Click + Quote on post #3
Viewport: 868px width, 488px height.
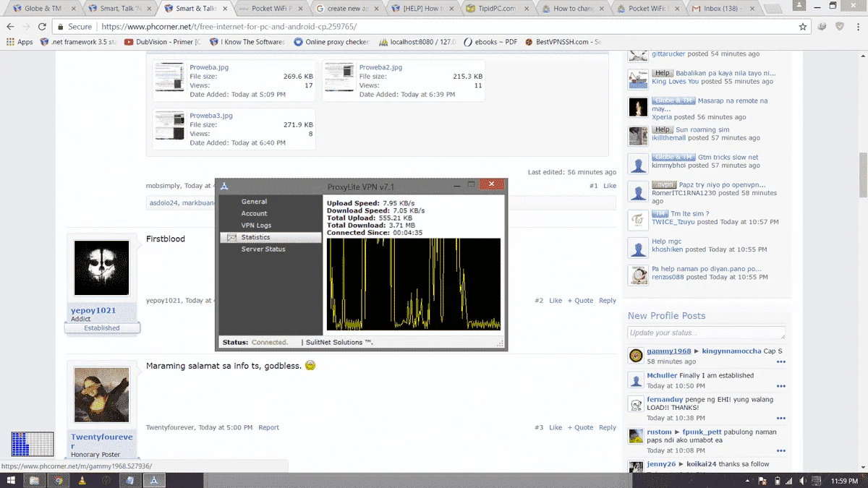pos(580,428)
